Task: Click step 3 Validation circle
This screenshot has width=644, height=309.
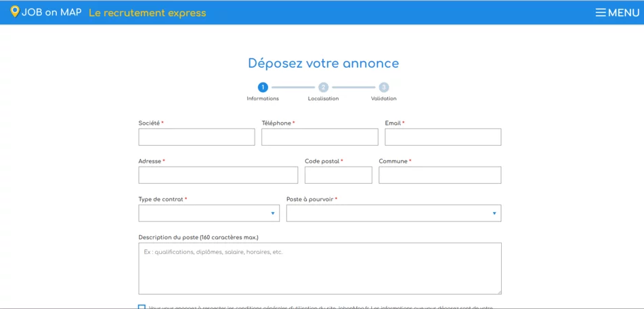Action: pyautogui.click(x=384, y=87)
